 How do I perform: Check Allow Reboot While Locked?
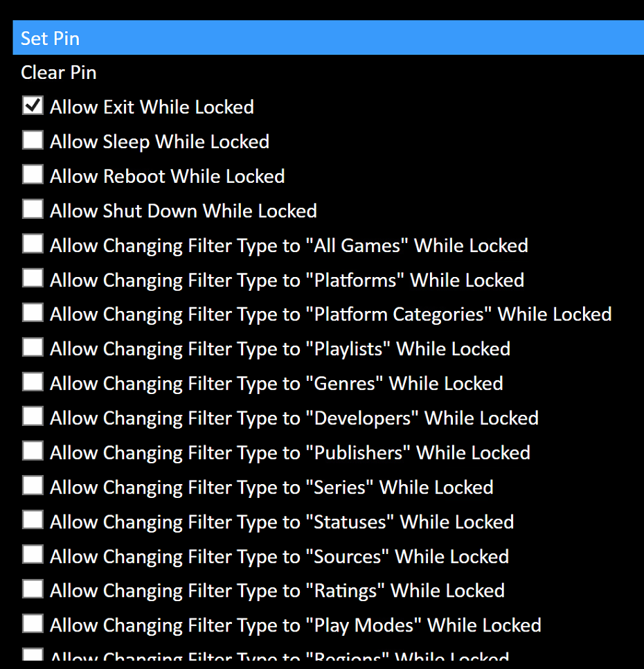[x=33, y=175]
